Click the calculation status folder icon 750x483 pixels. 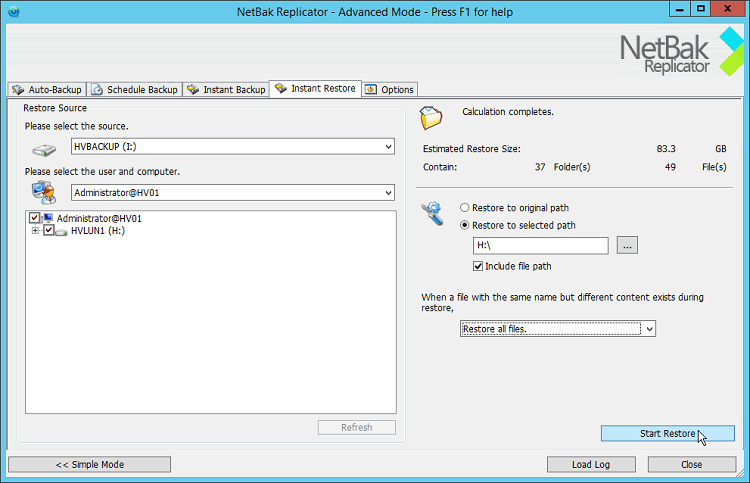point(432,117)
